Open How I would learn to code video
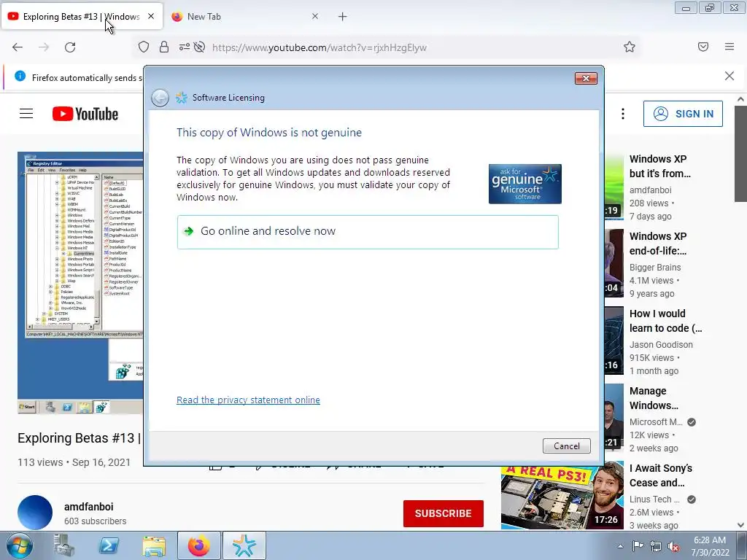747x560 pixels. point(665,321)
